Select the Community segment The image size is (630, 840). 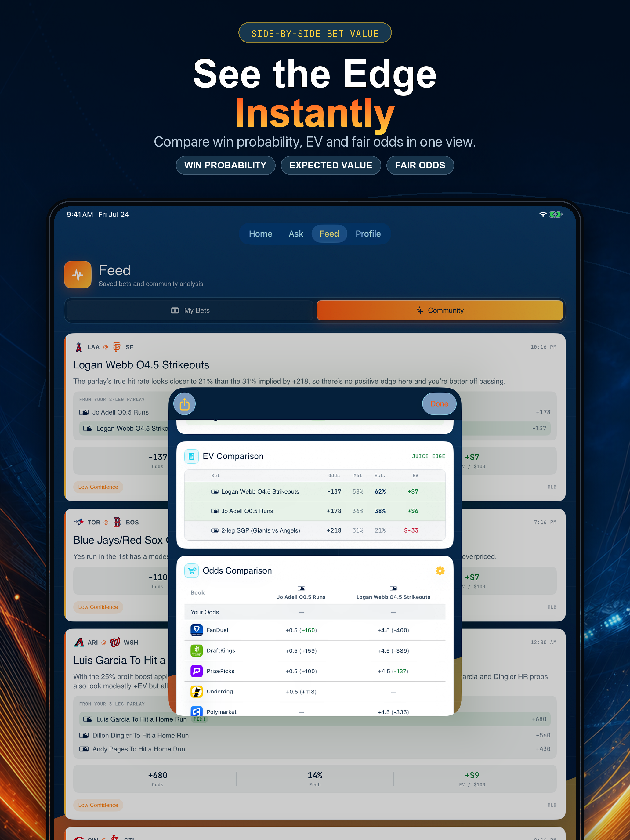coord(440,311)
